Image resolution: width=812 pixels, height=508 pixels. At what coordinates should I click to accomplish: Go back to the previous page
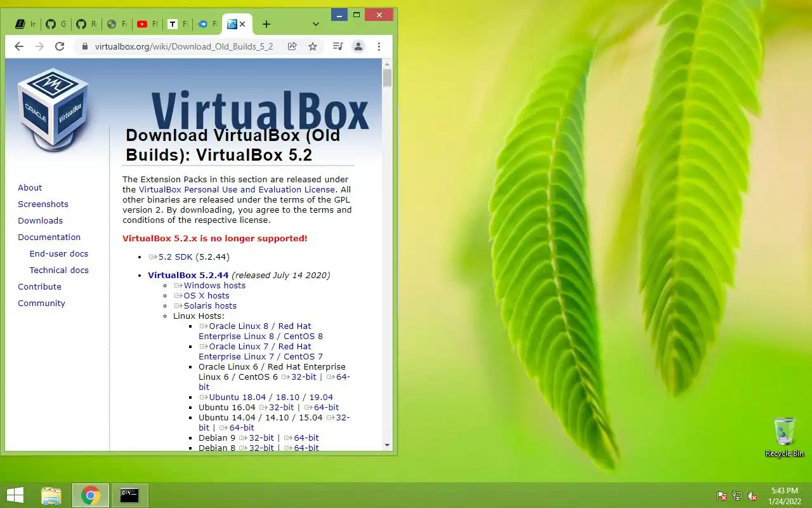19,46
